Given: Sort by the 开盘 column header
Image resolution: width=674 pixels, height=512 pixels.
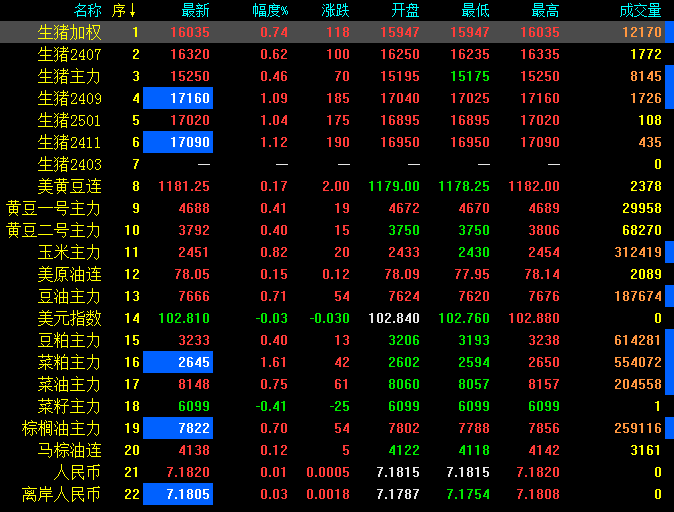Looking at the screenshot, I should tap(405, 10).
